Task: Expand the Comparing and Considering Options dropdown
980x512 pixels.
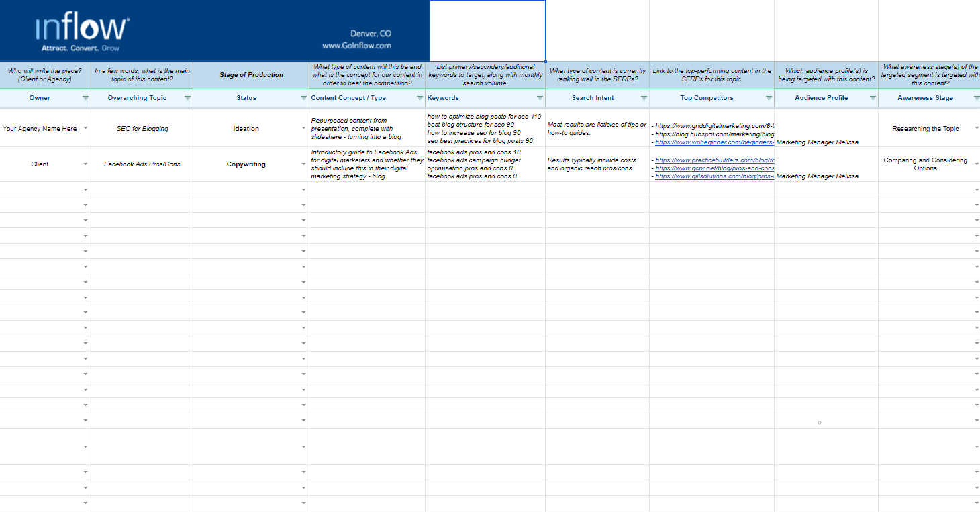Action: [x=976, y=164]
